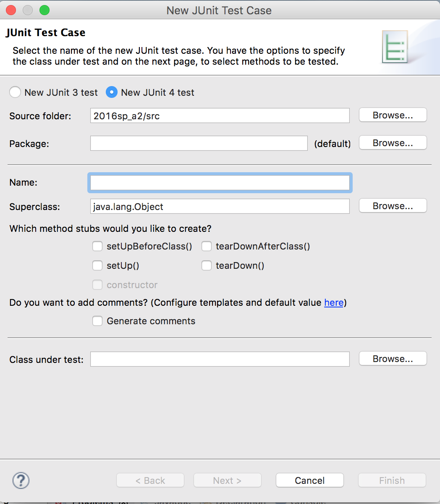This screenshot has height=504, width=440.
Task: Click the Superclass field showing java.lang.Object
Action: [x=220, y=206]
